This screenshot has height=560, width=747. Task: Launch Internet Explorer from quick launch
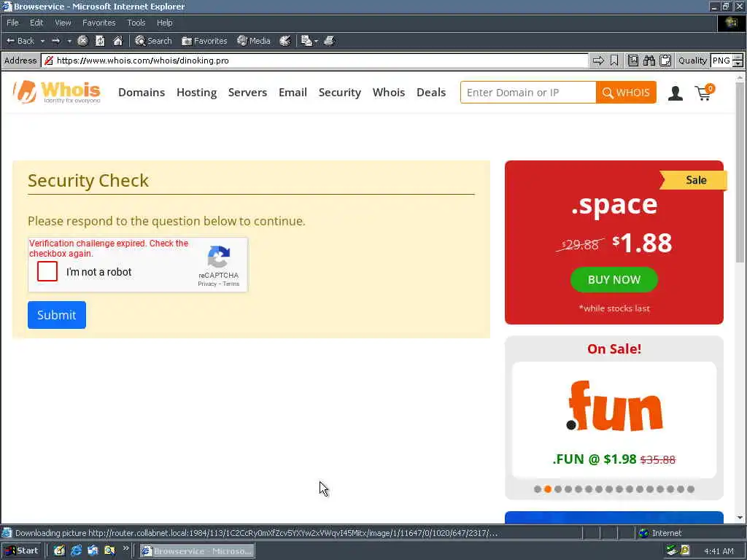pyautogui.click(x=76, y=551)
